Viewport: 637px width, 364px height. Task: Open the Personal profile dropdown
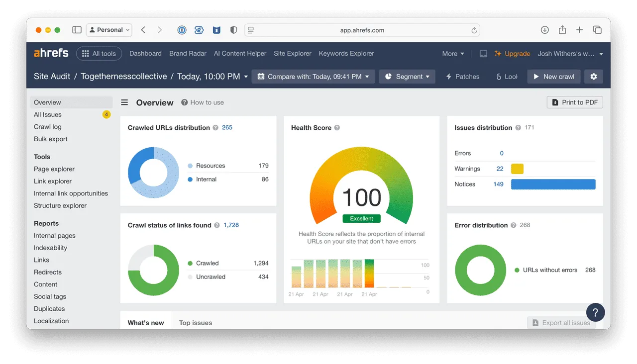pyautogui.click(x=109, y=30)
